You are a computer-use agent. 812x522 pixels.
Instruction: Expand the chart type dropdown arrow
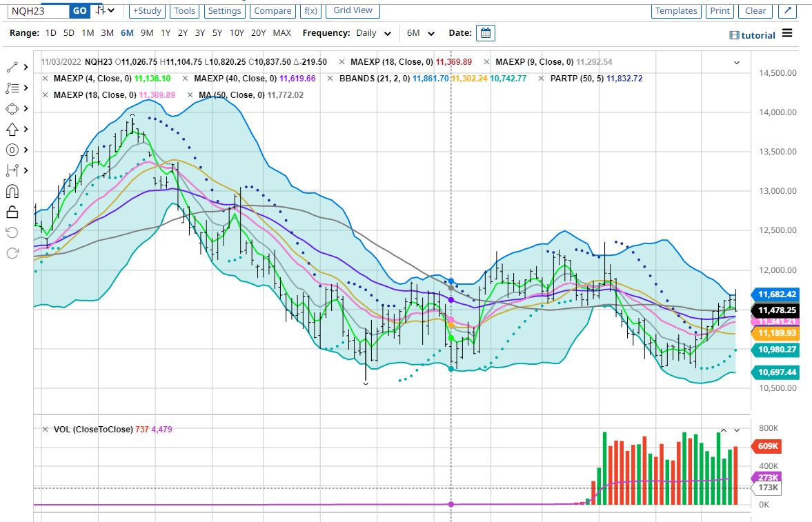[111, 10]
